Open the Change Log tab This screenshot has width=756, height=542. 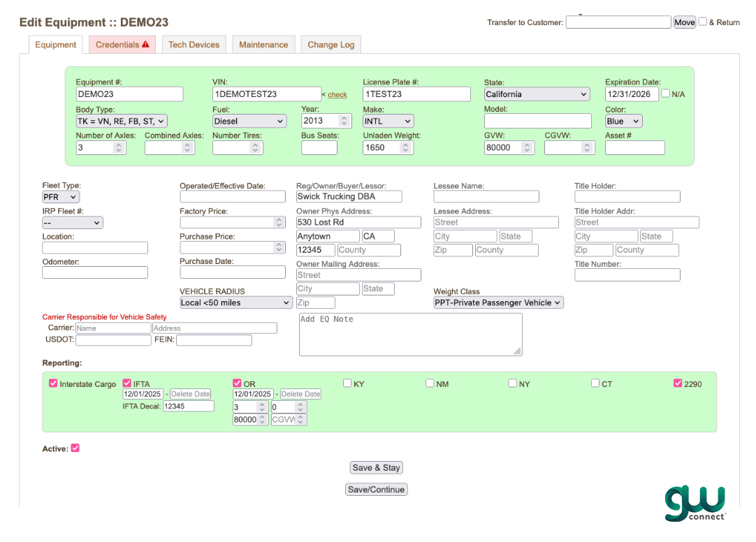pyautogui.click(x=331, y=45)
